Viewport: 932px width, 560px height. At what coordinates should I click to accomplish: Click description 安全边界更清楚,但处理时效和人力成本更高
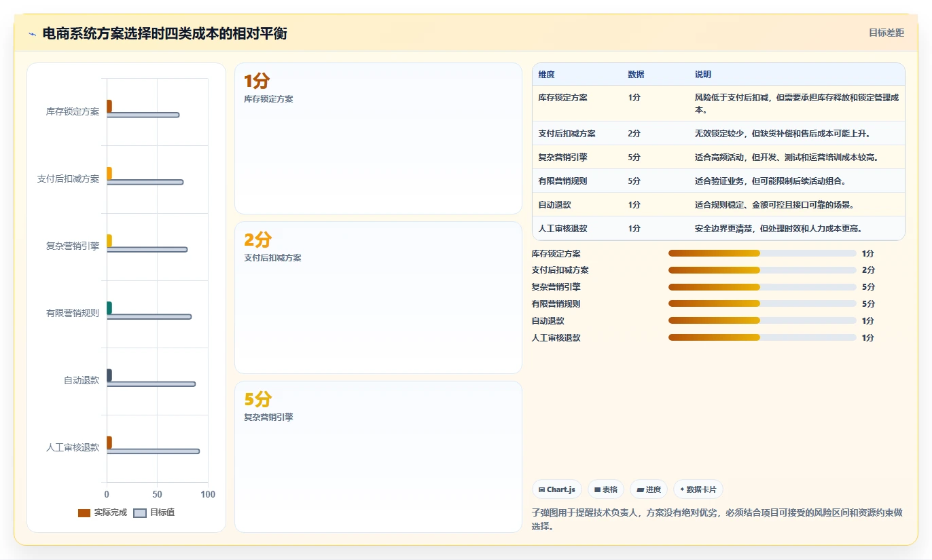778,228
